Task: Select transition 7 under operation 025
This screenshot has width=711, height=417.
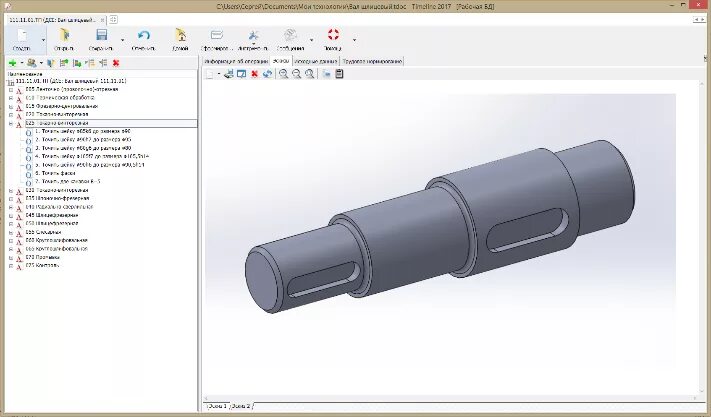Action: 68,182
